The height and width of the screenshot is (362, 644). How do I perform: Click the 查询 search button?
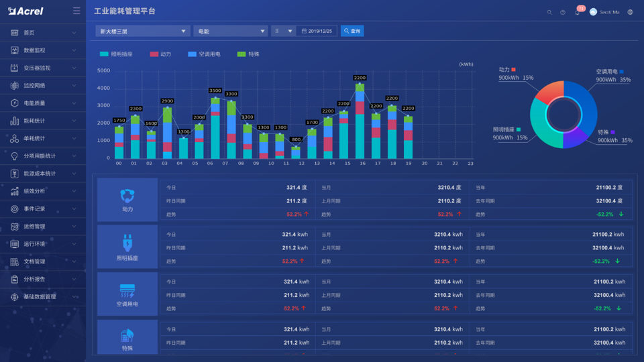(352, 32)
